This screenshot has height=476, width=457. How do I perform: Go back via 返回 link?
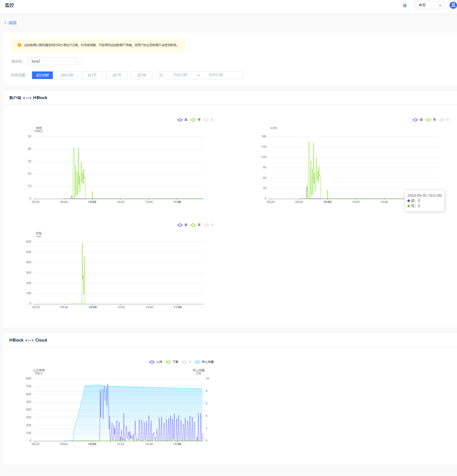pos(12,23)
